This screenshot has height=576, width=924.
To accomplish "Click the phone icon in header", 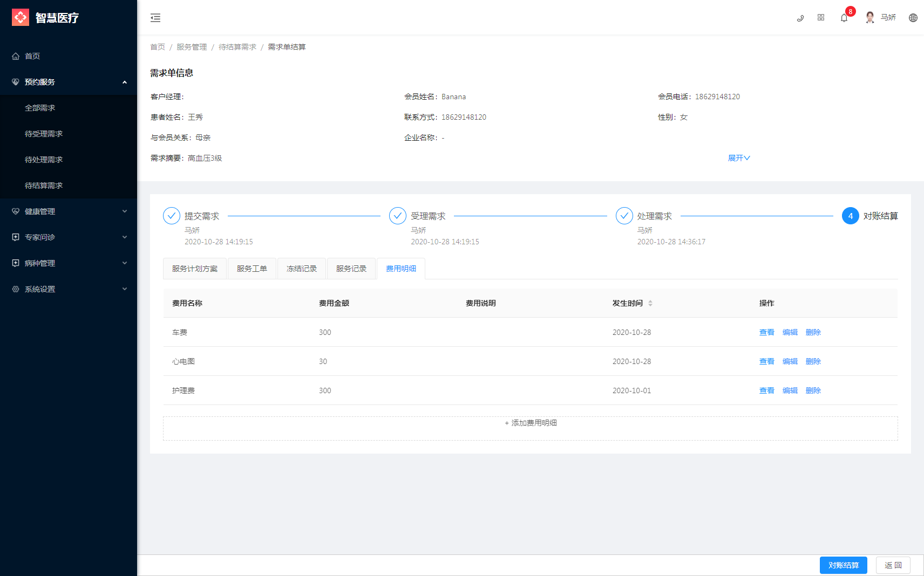I will pyautogui.click(x=800, y=18).
